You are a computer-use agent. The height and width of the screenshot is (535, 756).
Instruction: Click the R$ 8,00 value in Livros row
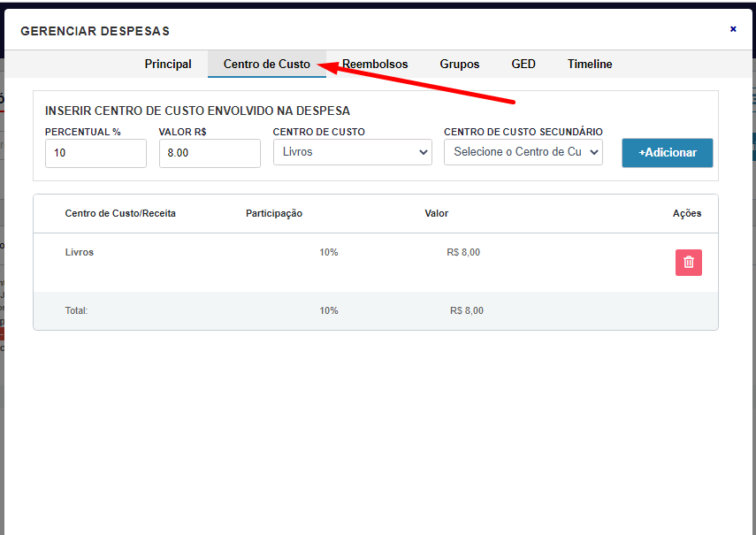(x=463, y=252)
